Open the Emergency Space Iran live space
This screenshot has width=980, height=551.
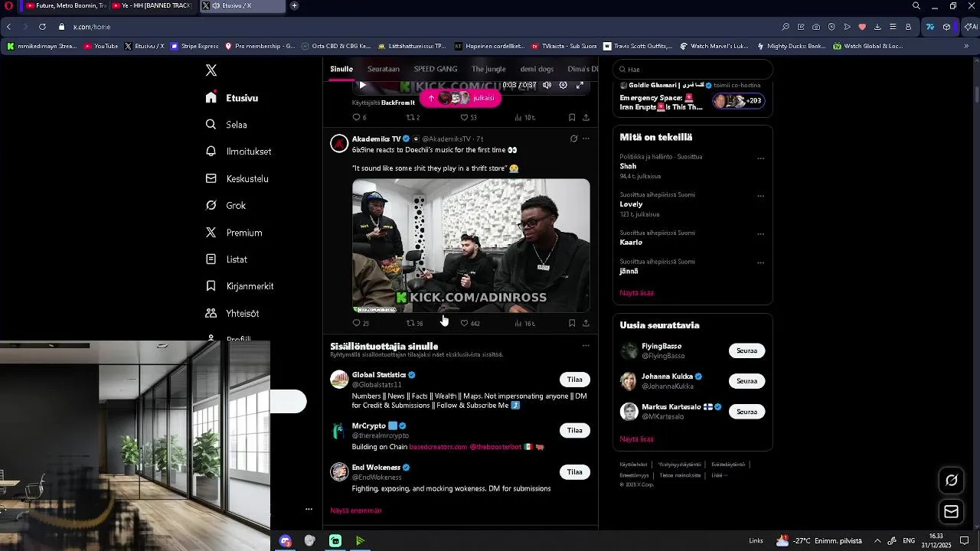(692, 98)
